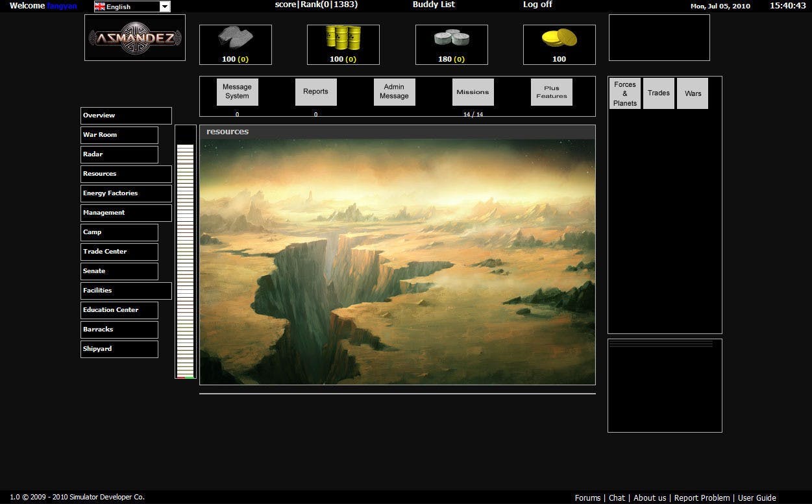The image size is (812, 504).
Task: Open War Room in sidebar
Action: click(119, 135)
